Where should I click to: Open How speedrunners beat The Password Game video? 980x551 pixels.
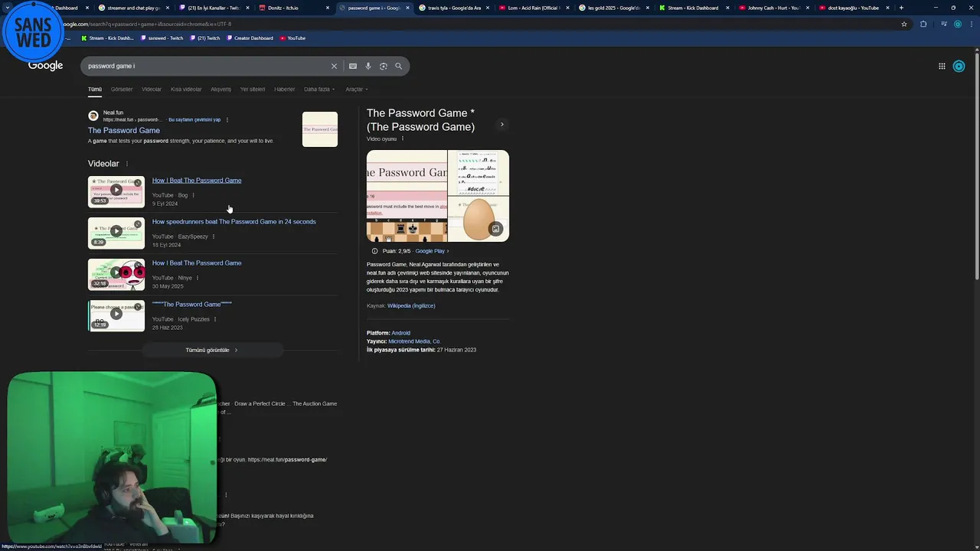[x=234, y=222]
